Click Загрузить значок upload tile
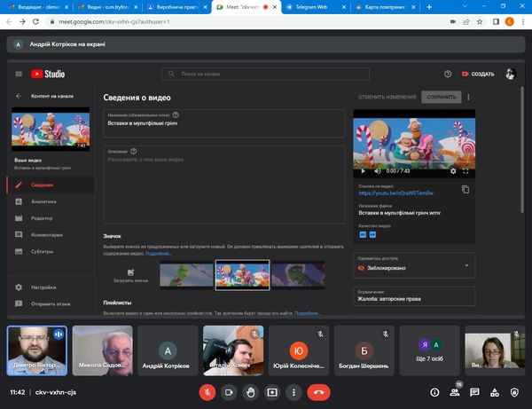The width and height of the screenshot is (532, 409). pos(130,275)
